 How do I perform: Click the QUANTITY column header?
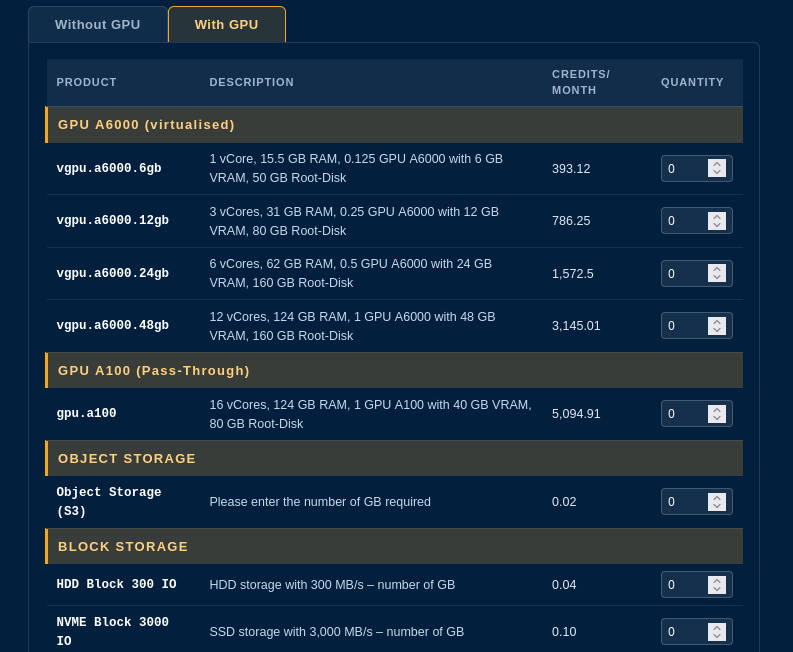click(x=692, y=82)
